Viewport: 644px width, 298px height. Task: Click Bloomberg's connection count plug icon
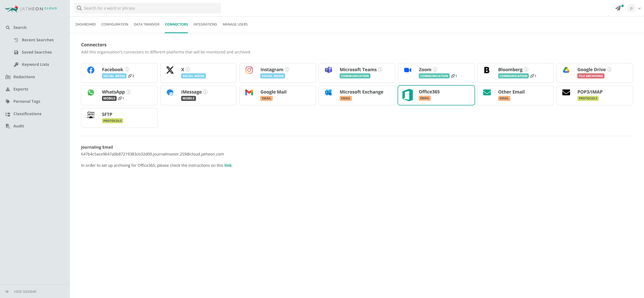coord(532,76)
